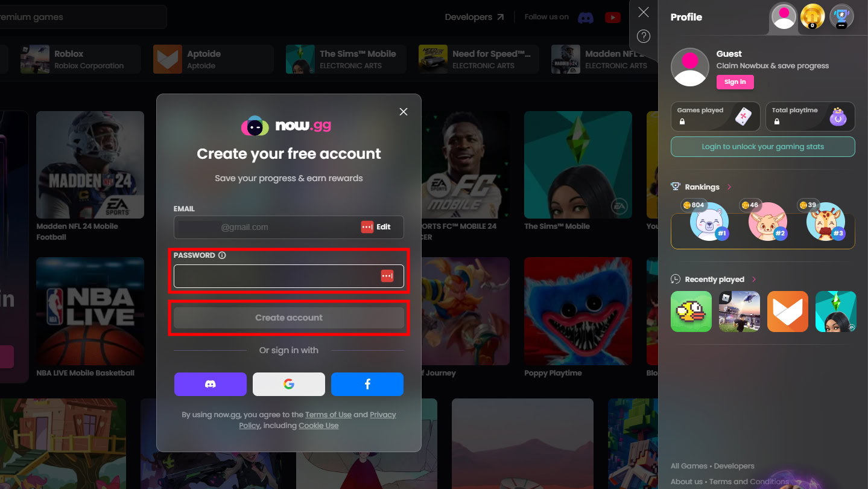Screen dimensions: 868x489
Task: Click the Create account button
Action: point(288,318)
